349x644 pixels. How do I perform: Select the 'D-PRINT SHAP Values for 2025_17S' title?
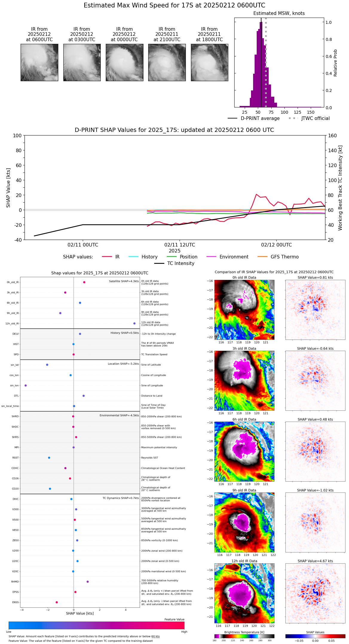click(x=174, y=130)
